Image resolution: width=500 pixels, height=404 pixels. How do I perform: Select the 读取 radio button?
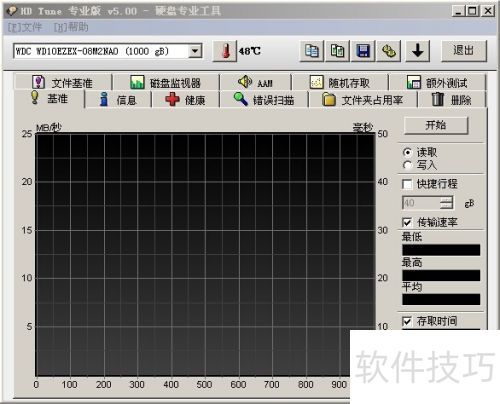tap(407, 152)
